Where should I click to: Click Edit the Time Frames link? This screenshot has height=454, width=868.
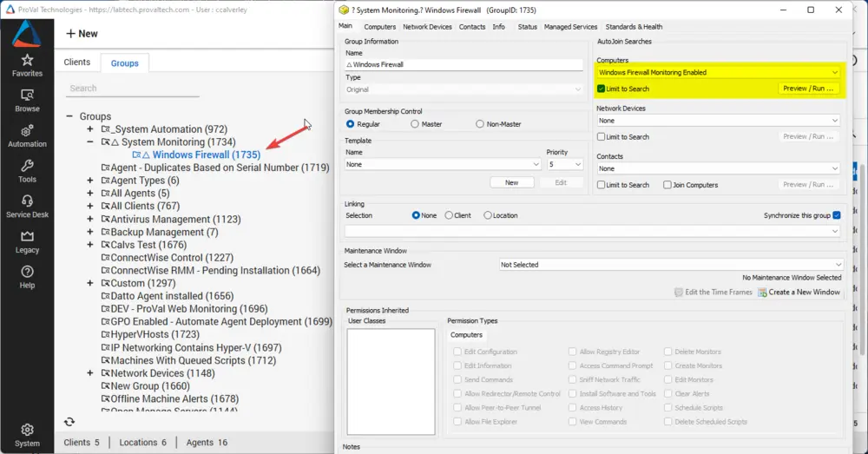coord(719,293)
